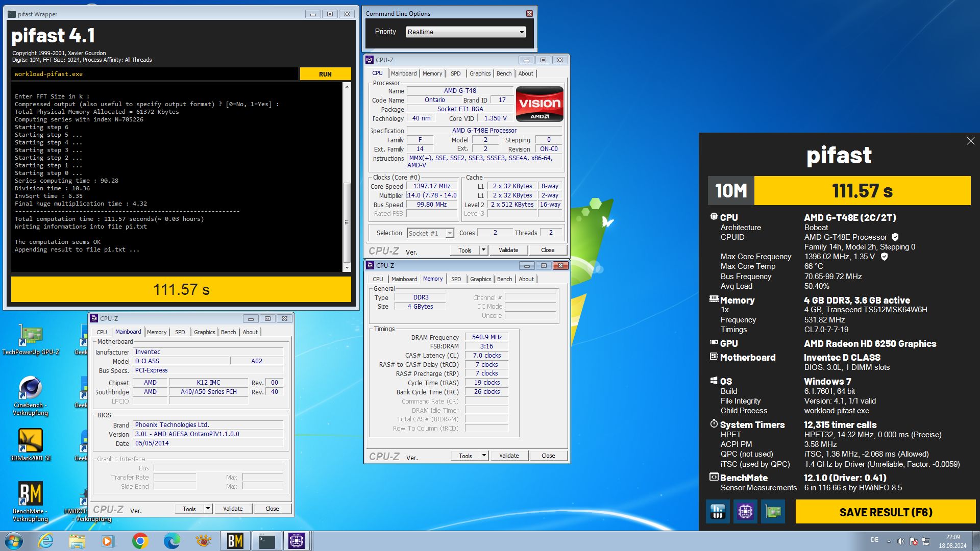Click the 111.57 s result bar in pifast Wrapper
This screenshot has width=980, height=551.
click(x=181, y=289)
